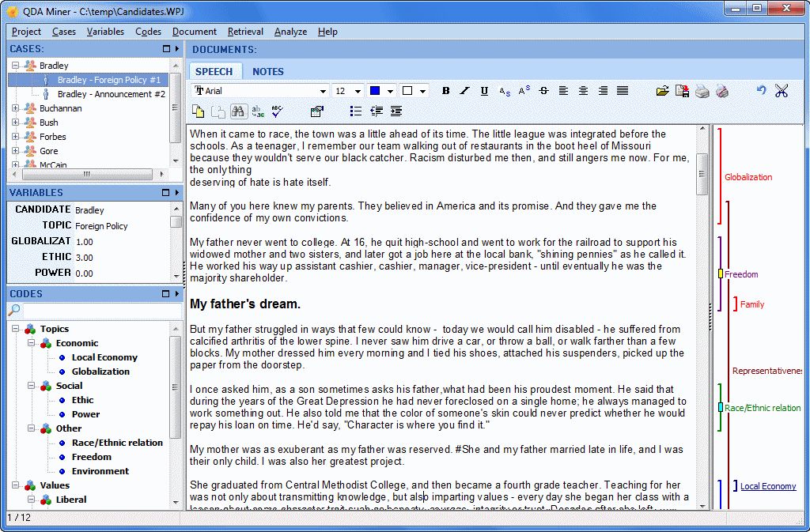Toggle italic formatting
The width and height of the screenshot is (810, 532).
tap(464, 91)
